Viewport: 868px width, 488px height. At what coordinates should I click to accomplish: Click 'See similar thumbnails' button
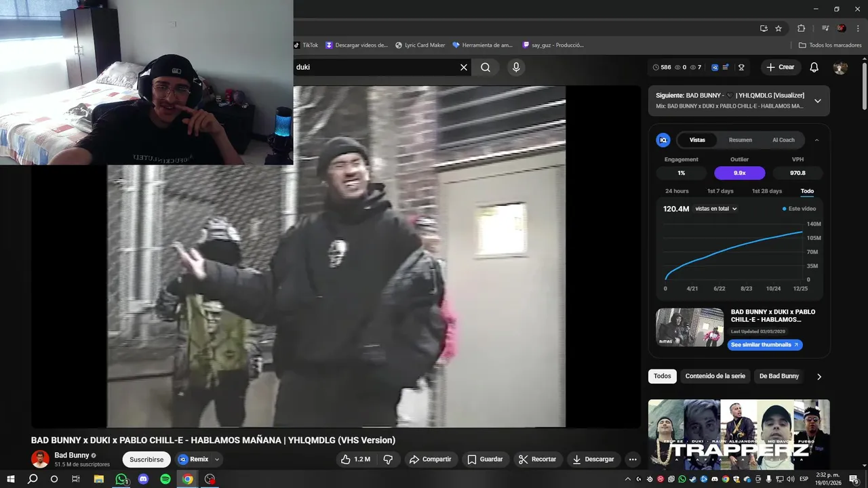(766, 345)
